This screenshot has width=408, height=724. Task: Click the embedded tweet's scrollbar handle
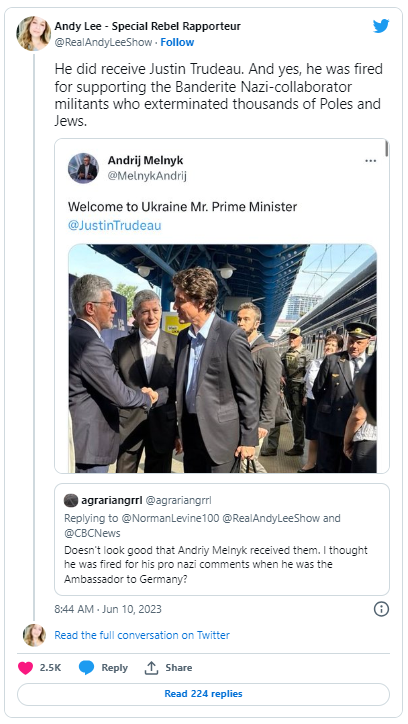pos(386,149)
